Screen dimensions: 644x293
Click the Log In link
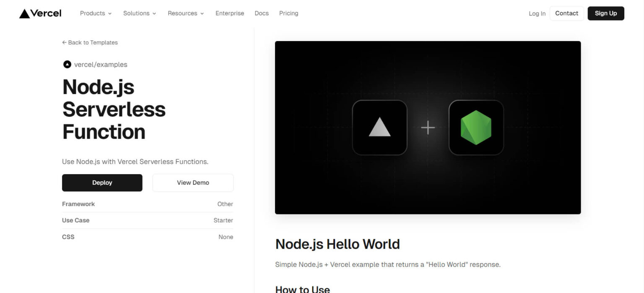pyautogui.click(x=537, y=13)
